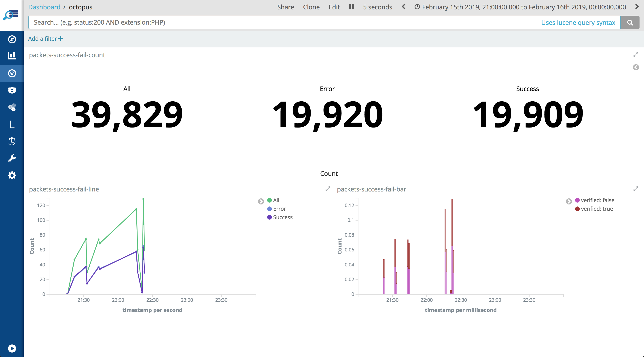The width and height of the screenshot is (644, 357).
Task: Open the Share menu
Action: [x=285, y=7]
